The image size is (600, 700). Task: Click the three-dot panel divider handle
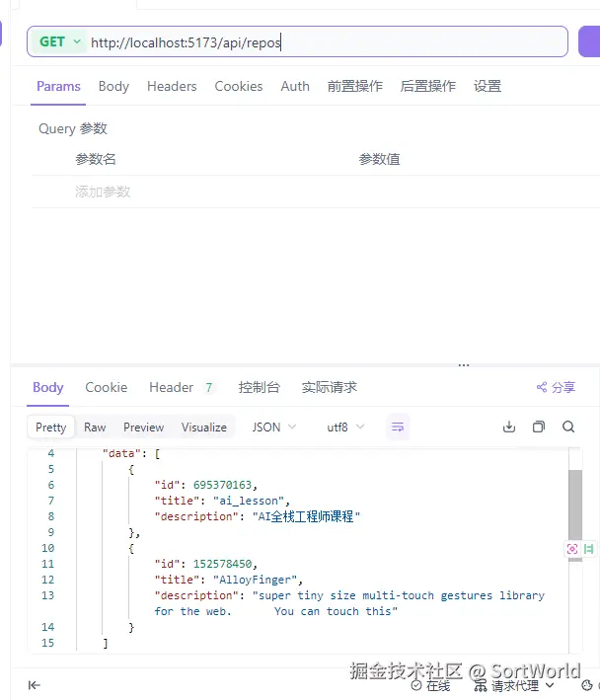(464, 365)
